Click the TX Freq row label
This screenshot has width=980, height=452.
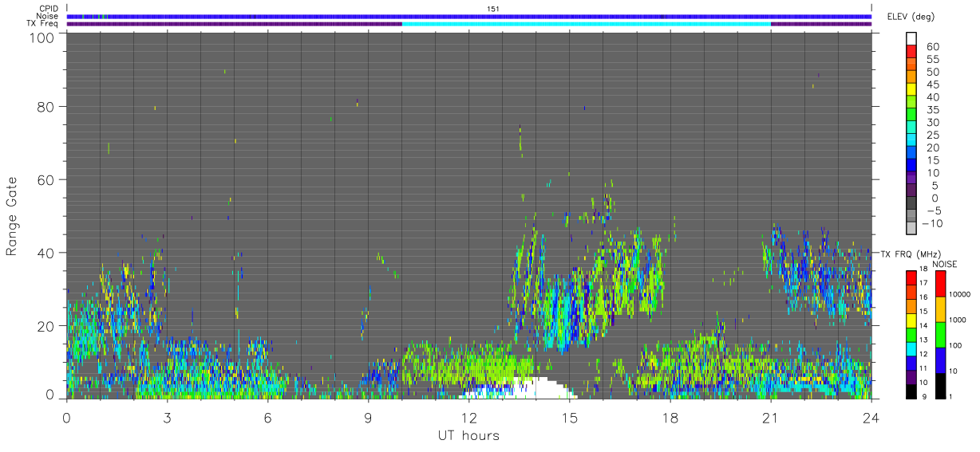pyautogui.click(x=42, y=24)
